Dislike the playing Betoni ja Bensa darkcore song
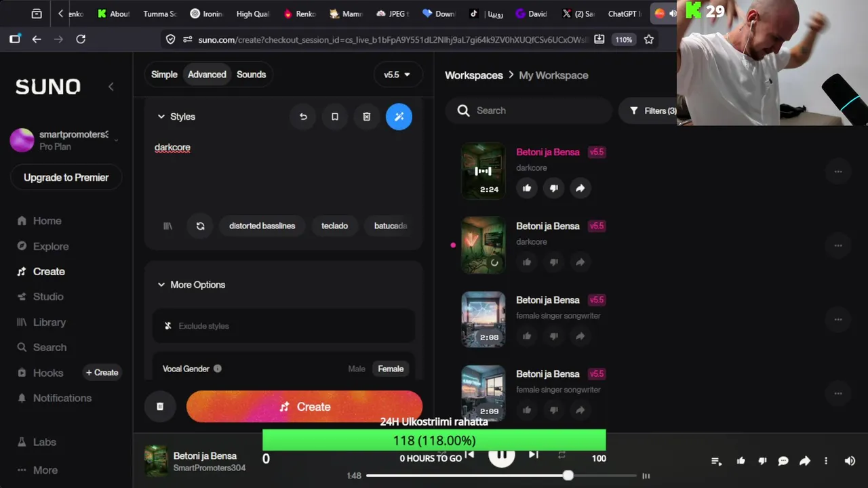This screenshot has width=868, height=488. [553, 188]
